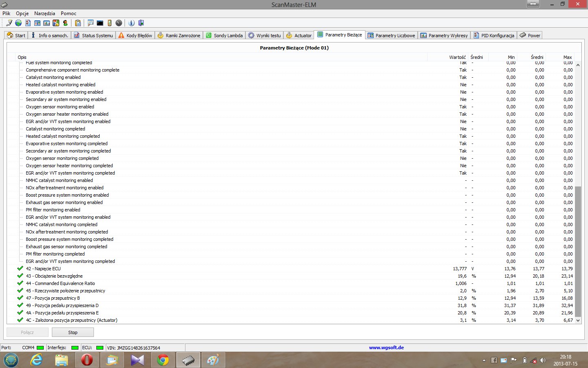Toggle check mark for 44 - Commanded Equivalence Ratio
Screen dimensions: 588x368
20,283
